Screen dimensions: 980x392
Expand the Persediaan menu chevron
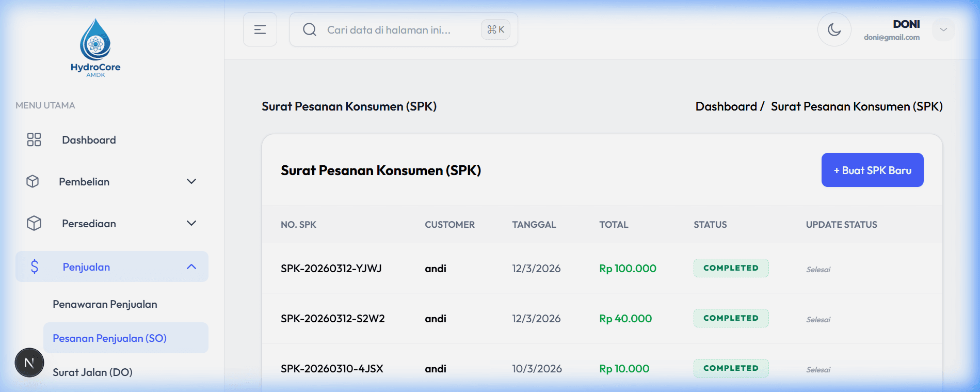coord(191,223)
